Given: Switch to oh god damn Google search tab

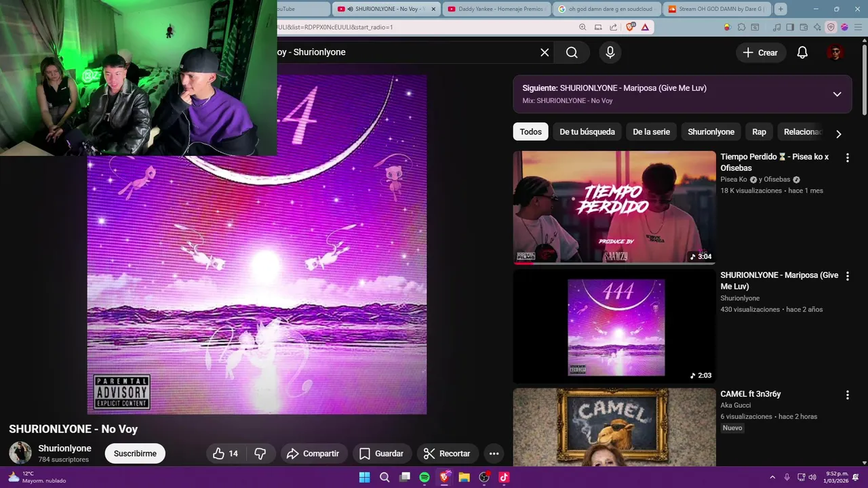Looking at the screenshot, I should pyautogui.click(x=606, y=9).
